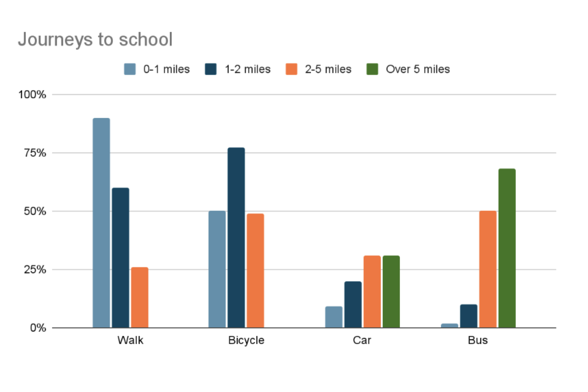Click the 25% vertical axis label
This screenshot has height=392, width=588.
click(35, 270)
